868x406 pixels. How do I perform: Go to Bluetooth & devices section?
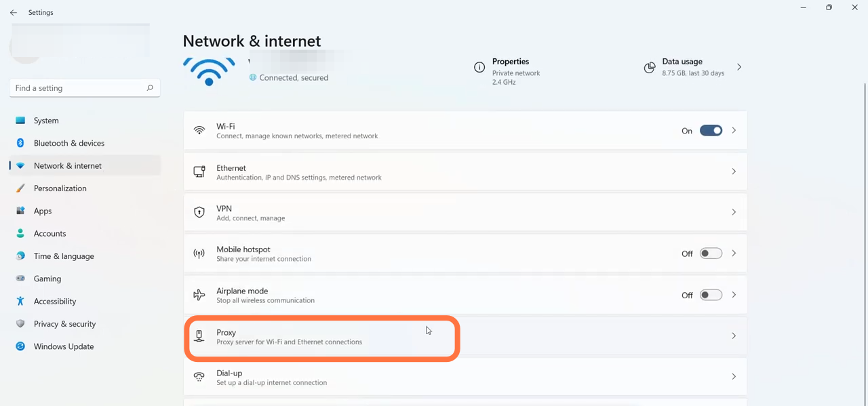pos(85,143)
